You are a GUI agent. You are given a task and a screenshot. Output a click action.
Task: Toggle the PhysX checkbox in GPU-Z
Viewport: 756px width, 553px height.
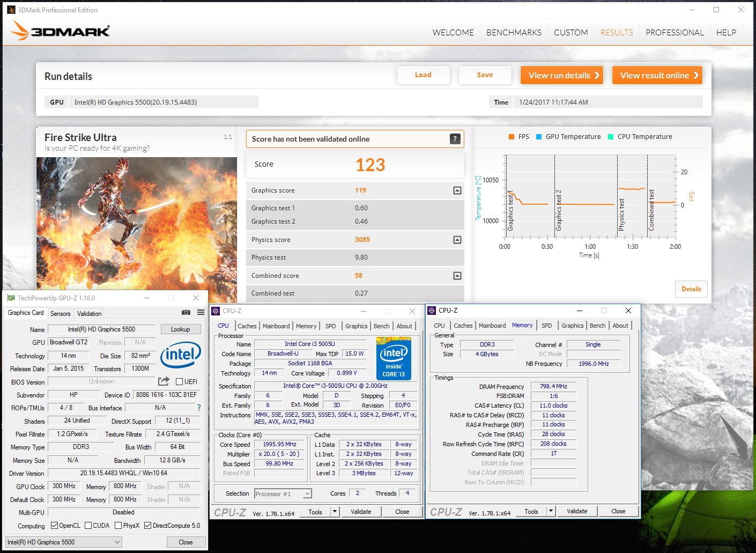(x=118, y=526)
